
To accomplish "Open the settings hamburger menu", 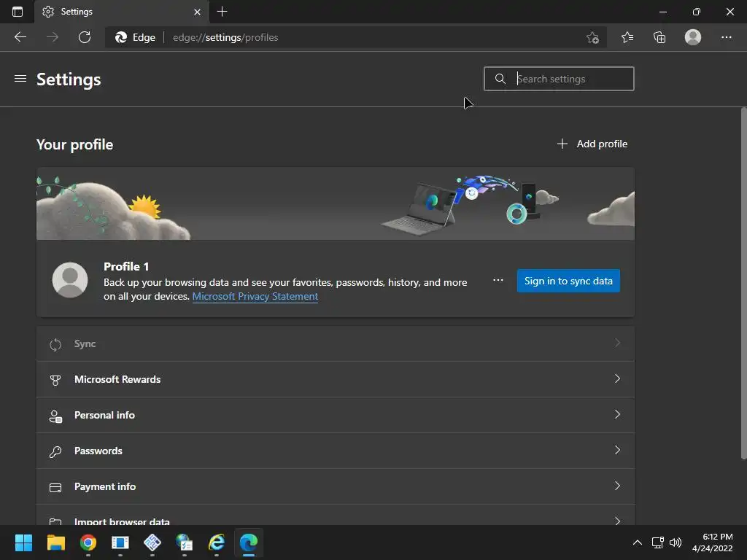I will [20, 79].
